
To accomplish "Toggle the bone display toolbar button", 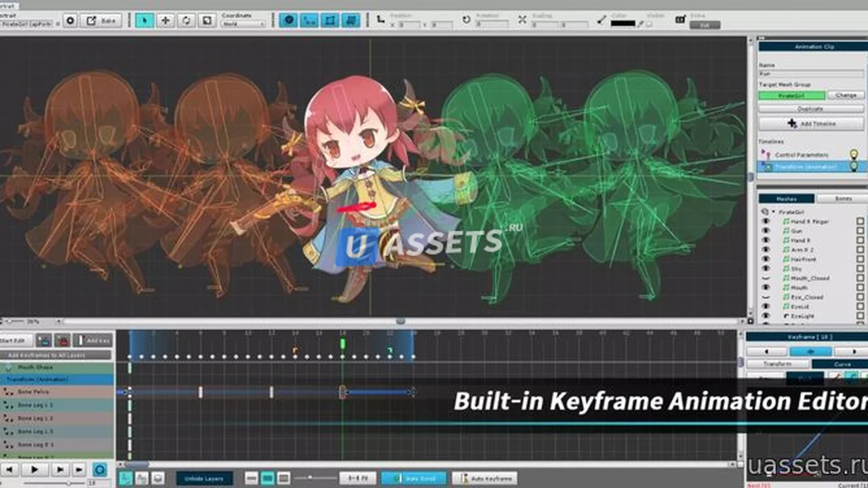I will point(309,20).
